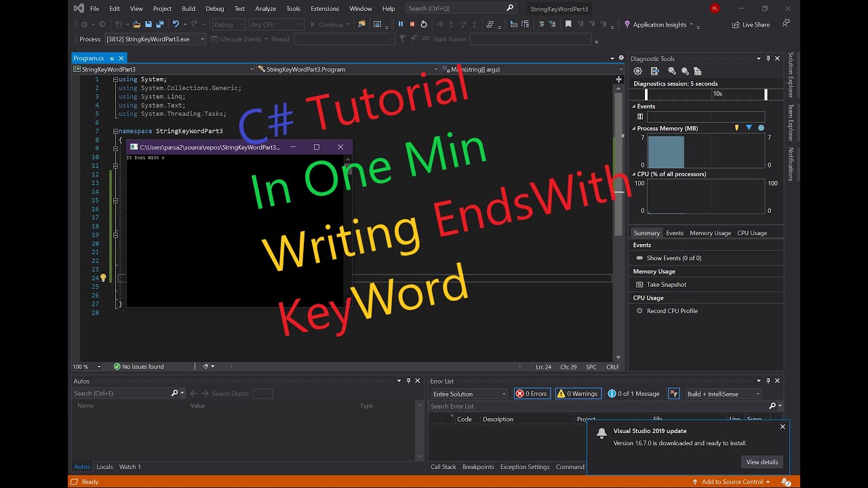Viewport: 868px width, 488px height.
Task: Click the Save All toolbar icon
Action: [160, 24]
